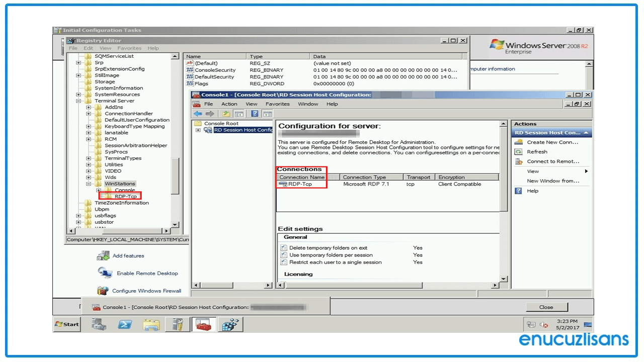
Task: Open the Favorites menu in Registry Editor
Action: point(129,48)
